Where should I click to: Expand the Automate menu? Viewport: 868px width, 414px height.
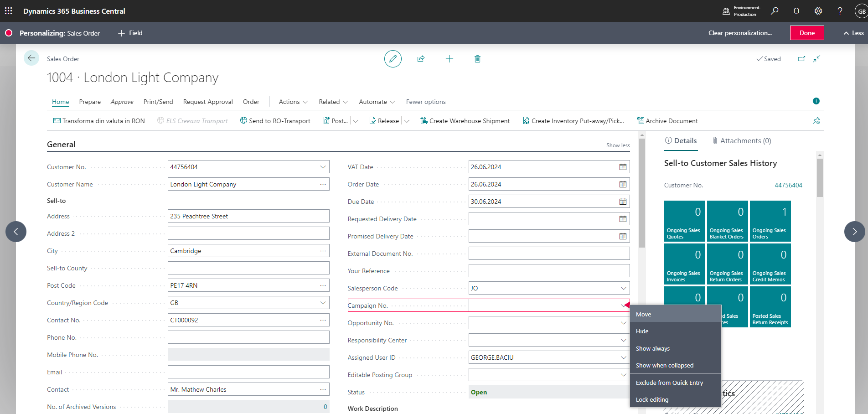(x=377, y=102)
